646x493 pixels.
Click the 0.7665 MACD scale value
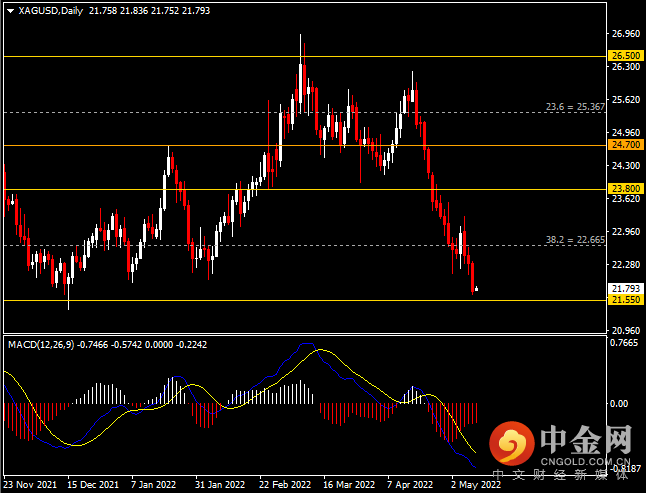[624, 343]
